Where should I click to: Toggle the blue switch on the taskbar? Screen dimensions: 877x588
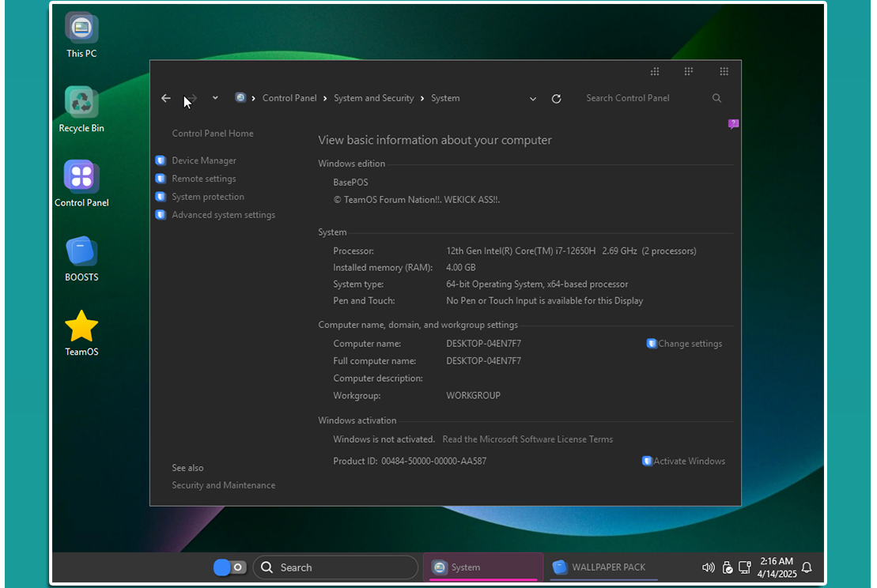229,567
